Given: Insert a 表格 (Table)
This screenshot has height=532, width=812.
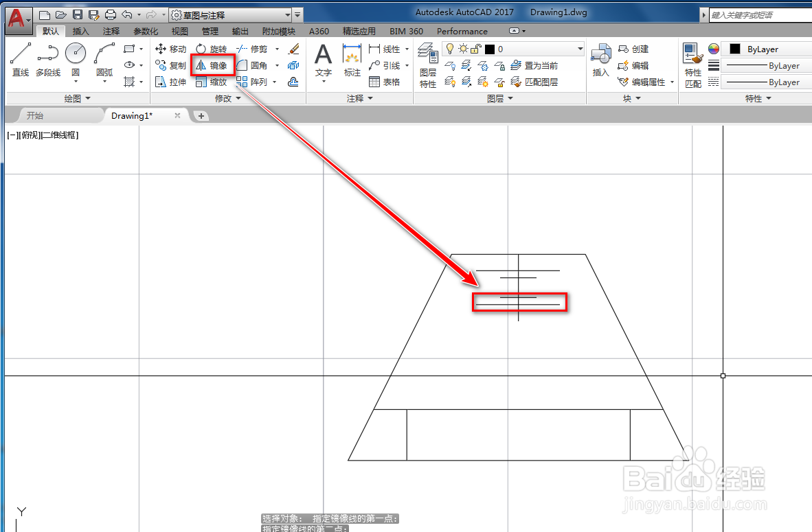Looking at the screenshot, I should (385, 82).
